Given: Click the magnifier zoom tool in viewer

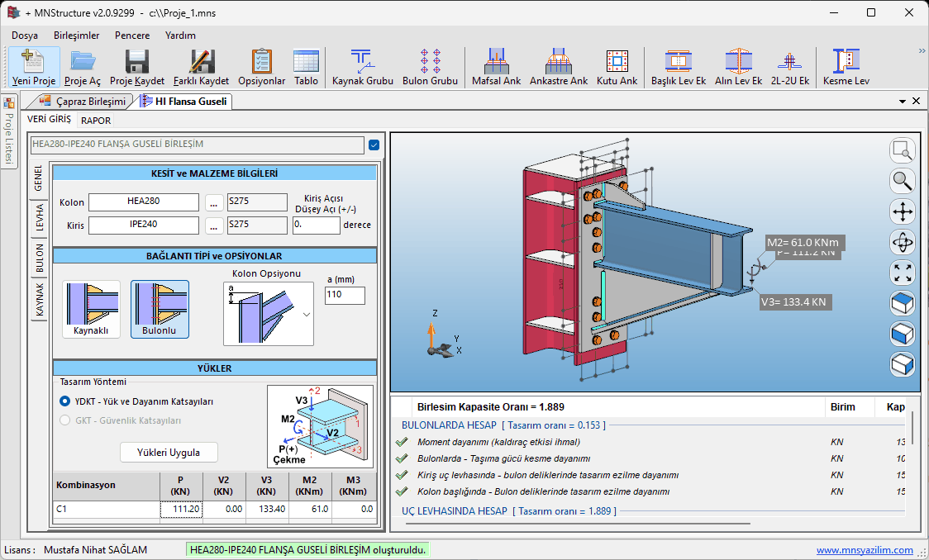Looking at the screenshot, I should [x=903, y=181].
